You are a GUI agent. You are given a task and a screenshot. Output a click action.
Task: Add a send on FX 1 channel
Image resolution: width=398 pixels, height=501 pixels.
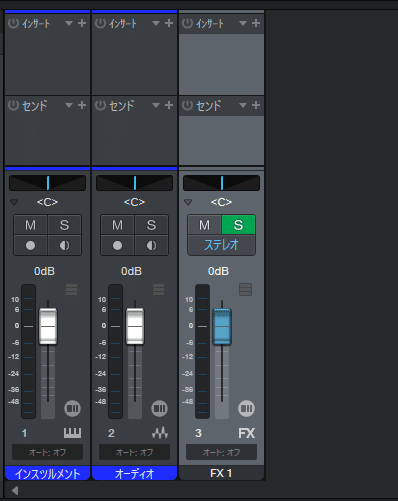pyautogui.click(x=256, y=105)
